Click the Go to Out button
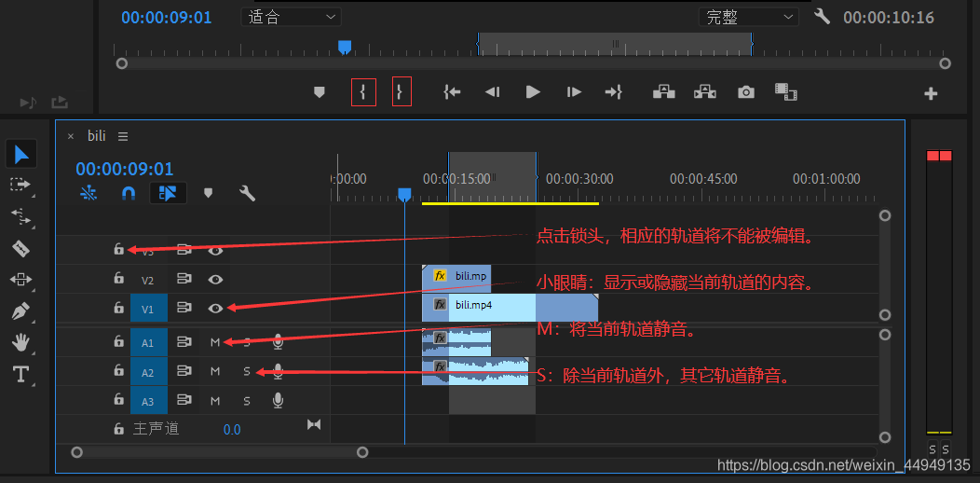This screenshot has width=980, height=483. click(x=613, y=92)
